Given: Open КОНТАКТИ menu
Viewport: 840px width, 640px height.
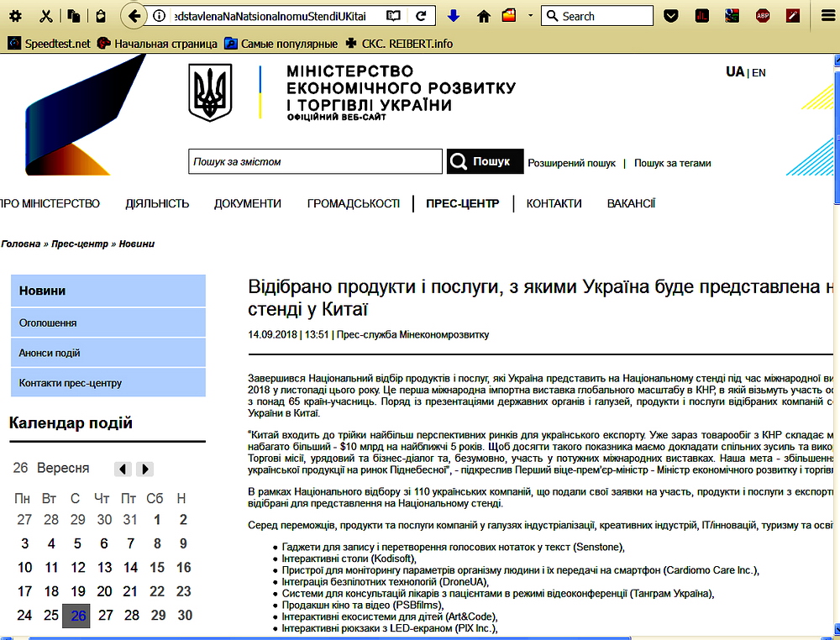Looking at the screenshot, I should (x=554, y=203).
